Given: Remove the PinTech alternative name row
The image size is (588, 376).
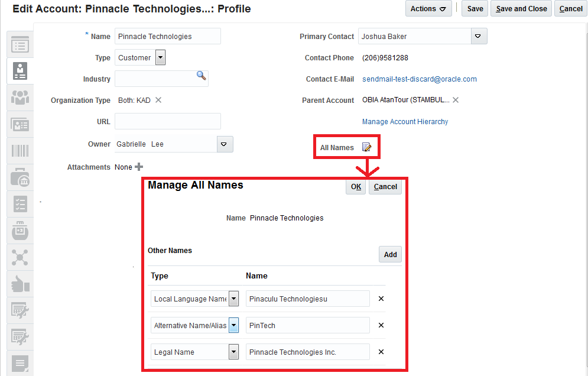Looking at the screenshot, I should [381, 325].
